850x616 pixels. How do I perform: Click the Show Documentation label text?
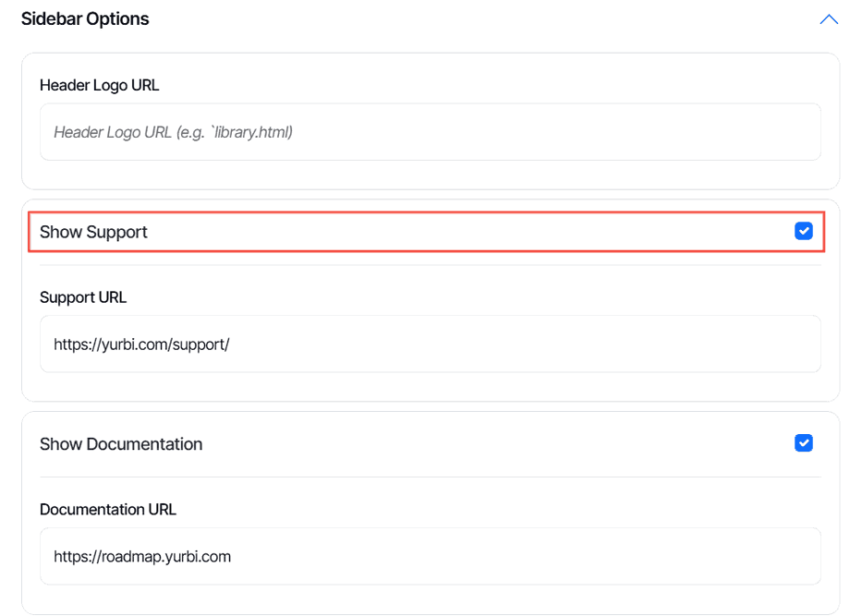coord(121,444)
